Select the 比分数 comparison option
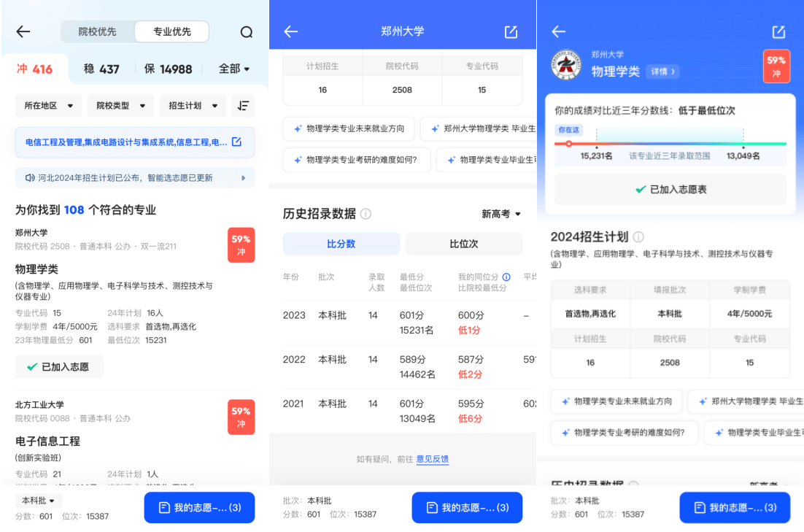Viewport: 804px width, 532px height. pyautogui.click(x=341, y=244)
